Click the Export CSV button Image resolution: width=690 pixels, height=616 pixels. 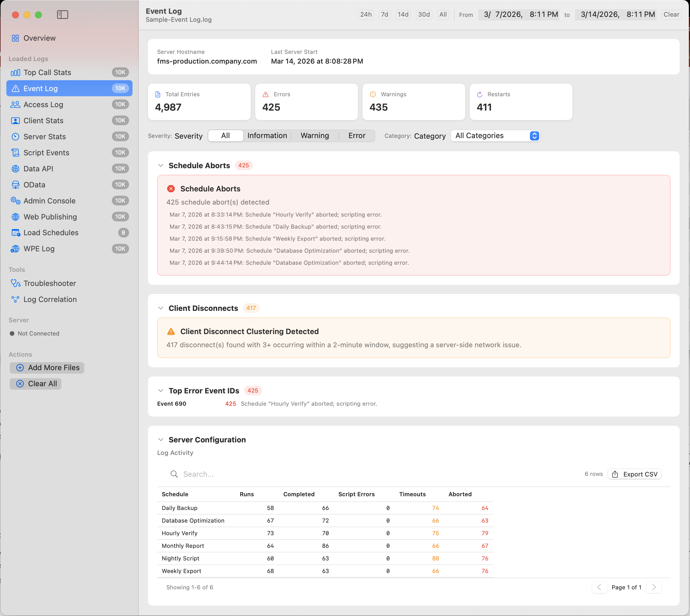click(634, 474)
